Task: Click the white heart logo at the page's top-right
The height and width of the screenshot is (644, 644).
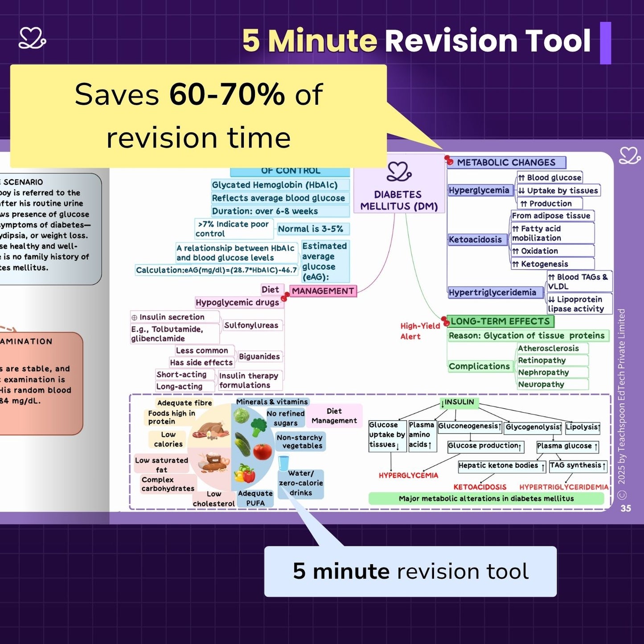Action: pyautogui.click(x=629, y=156)
